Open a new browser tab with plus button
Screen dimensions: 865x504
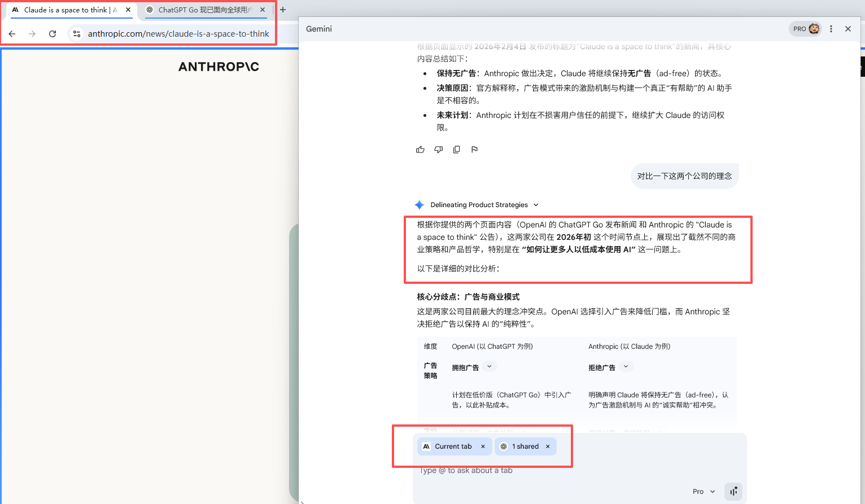283,10
